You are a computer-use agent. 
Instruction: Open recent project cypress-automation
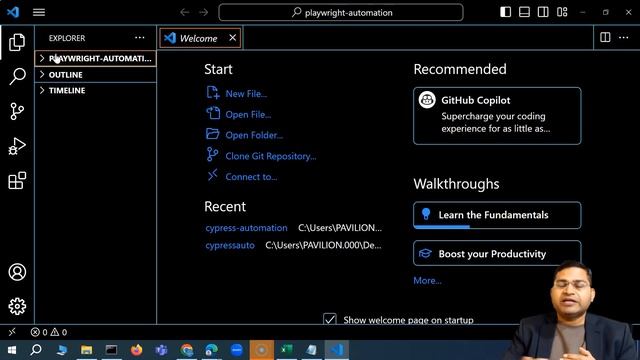click(246, 228)
